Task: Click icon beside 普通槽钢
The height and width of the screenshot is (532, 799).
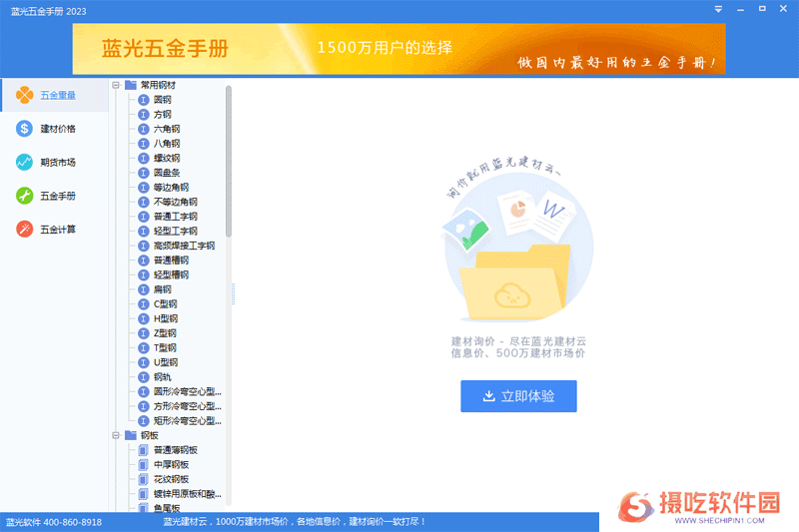Action: (144, 261)
